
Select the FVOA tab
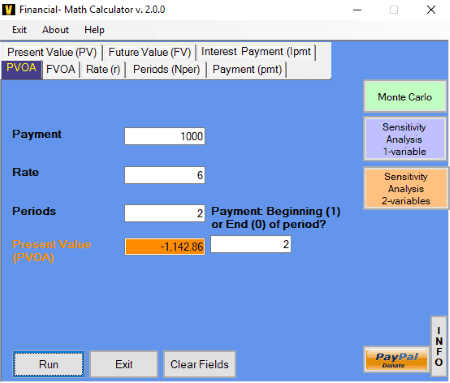pos(61,69)
